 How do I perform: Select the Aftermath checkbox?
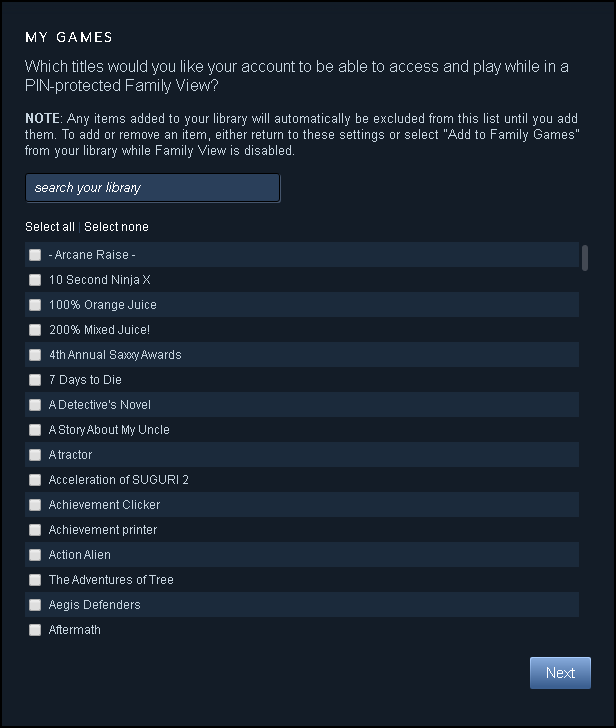click(35, 630)
